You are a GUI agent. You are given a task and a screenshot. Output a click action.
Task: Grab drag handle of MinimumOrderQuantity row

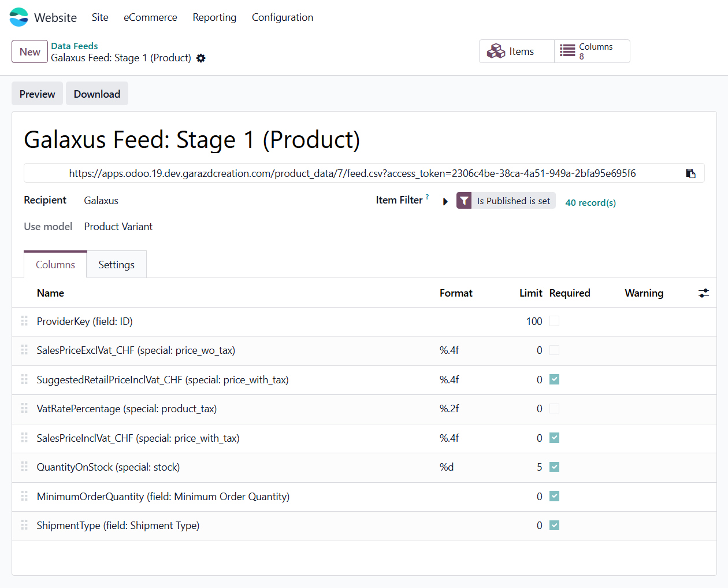click(24, 496)
